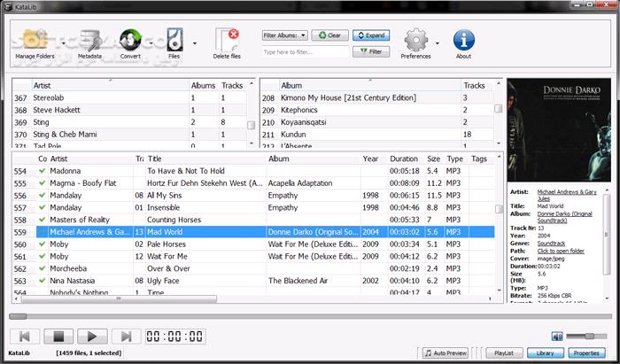Open the Preferences dropdown arrow
This screenshot has height=364, width=620.
point(437,42)
